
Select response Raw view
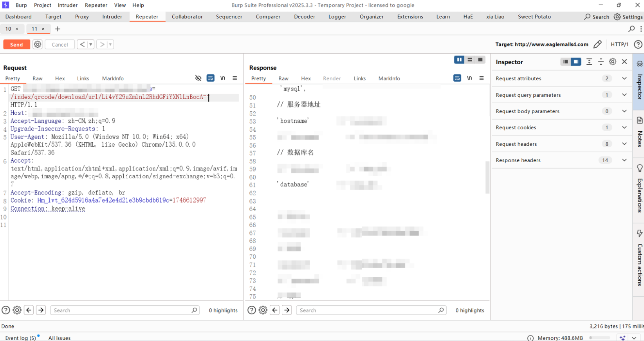tap(283, 79)
